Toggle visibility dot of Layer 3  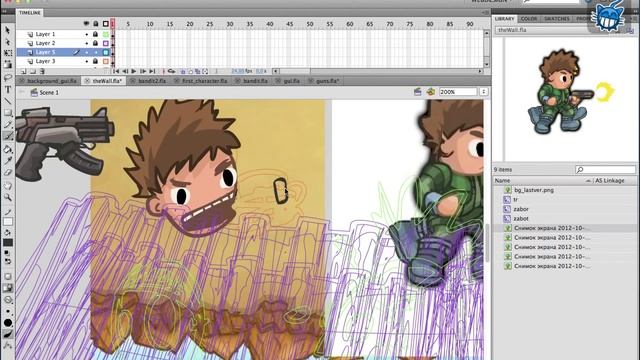click(87, 61)
